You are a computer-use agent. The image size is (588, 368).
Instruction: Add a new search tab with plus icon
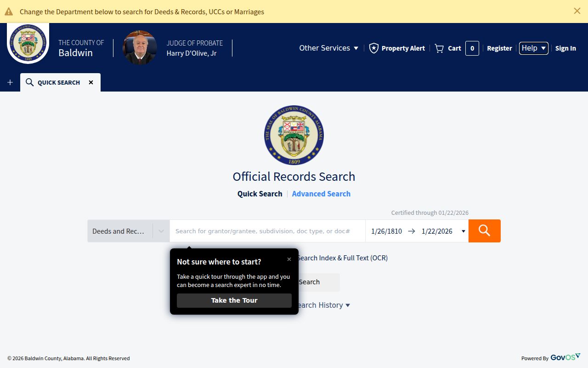point(10,82)
